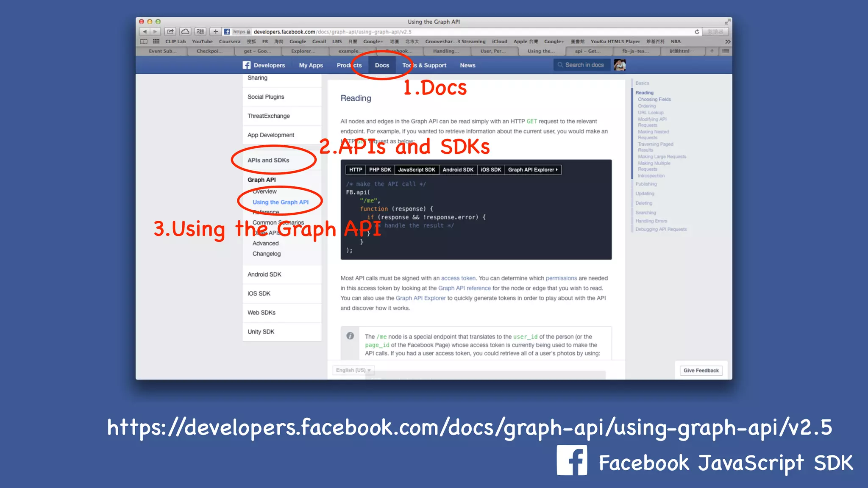868x488 pixels.
Task: Jump to Handling Errors in page outline
Action: pos(651,221)
